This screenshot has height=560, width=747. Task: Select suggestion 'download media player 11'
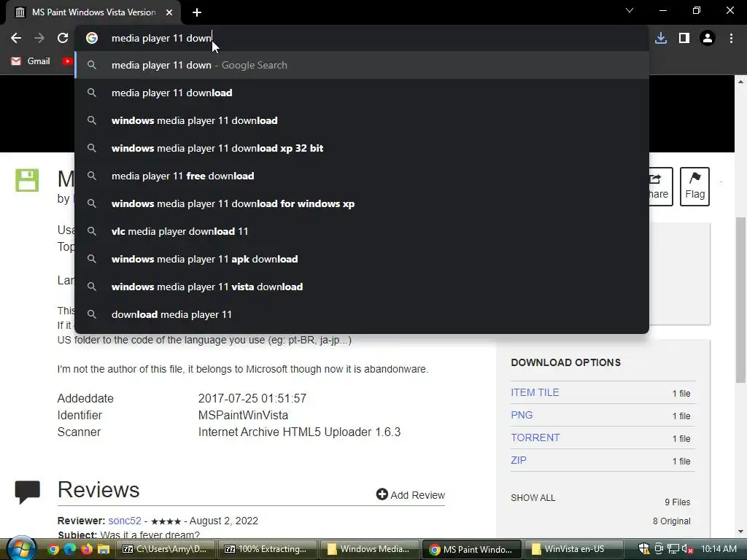click(362, 314)
